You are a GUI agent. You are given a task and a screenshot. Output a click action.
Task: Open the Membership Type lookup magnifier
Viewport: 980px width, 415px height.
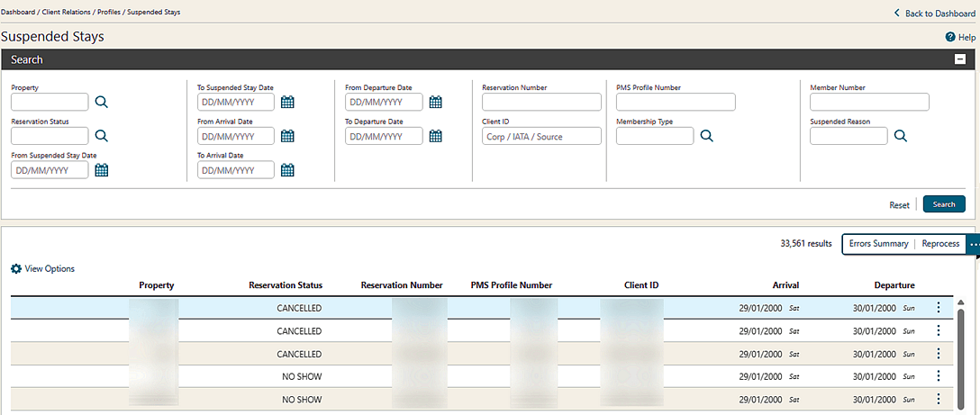coord(706,136)
